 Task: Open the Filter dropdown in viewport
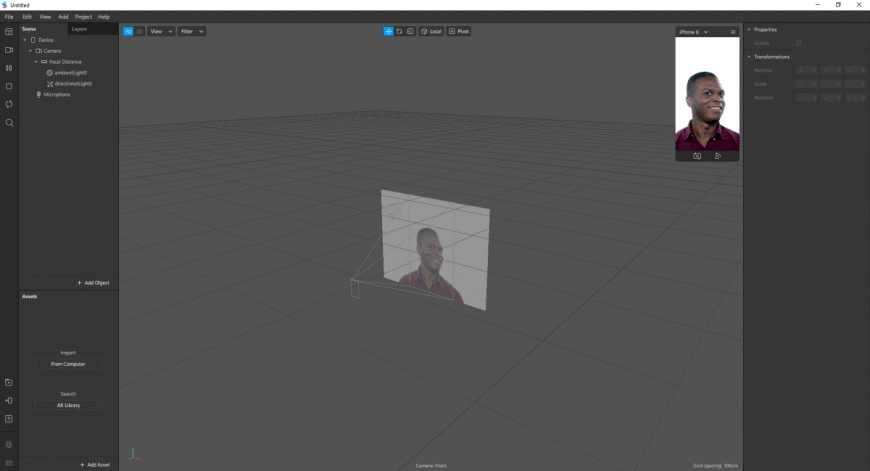[191, 32]
